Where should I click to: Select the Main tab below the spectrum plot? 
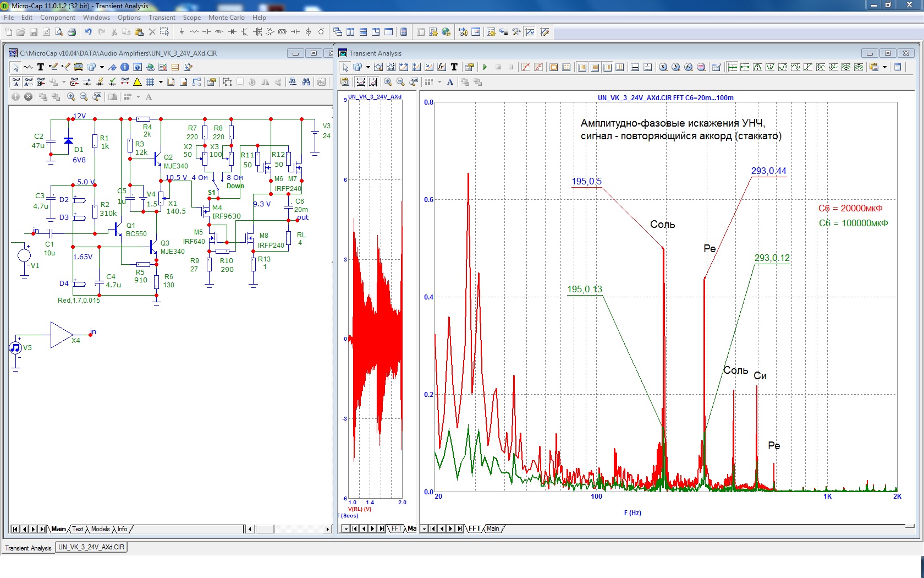(x=493, y=528)
